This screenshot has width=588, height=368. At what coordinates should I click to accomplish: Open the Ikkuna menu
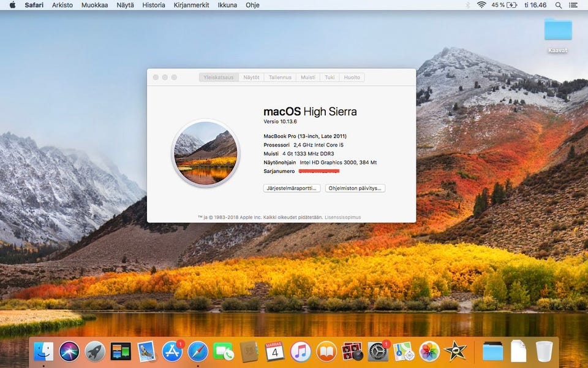(x=227, y=5)
